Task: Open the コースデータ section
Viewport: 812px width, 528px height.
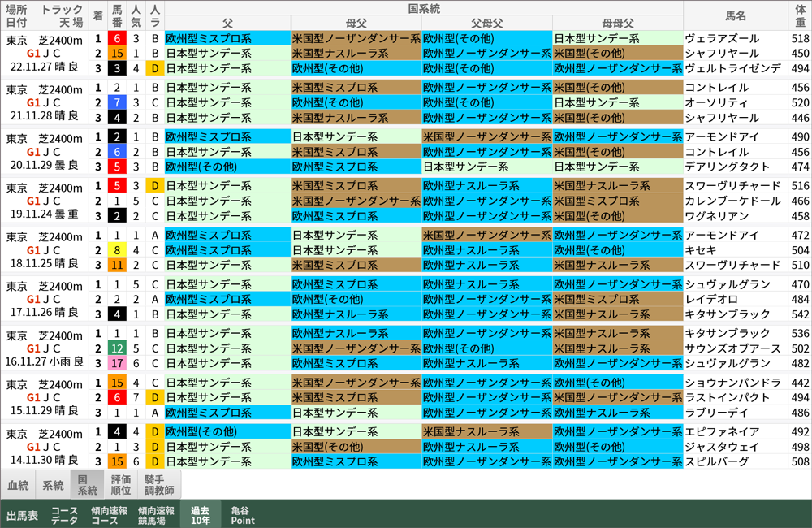Action: click(x=65, y=514)
